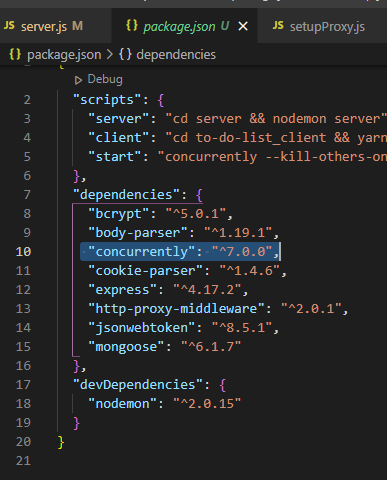Screen dimensions: 387x480
Task: Click the closing brace on line 19
Action: (77, 423)
